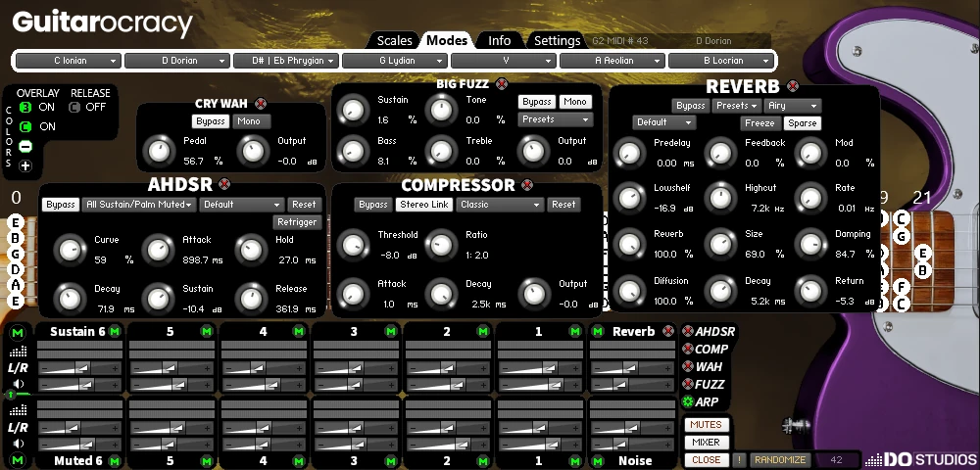The height and width of the screenshot is (470, 980).
Task: Mute the Sustain 4 channel
Action: click(299, 331)
